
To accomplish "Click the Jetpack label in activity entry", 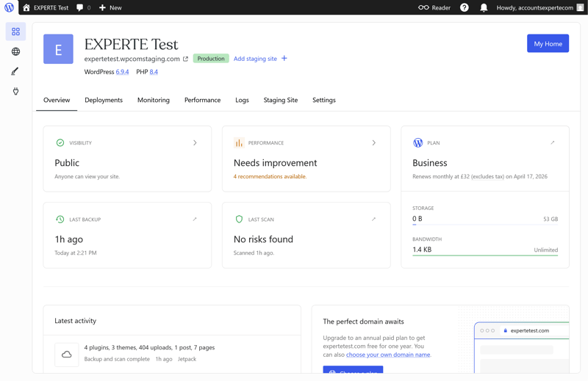I will pyautogui.click(x=187, y=359).
